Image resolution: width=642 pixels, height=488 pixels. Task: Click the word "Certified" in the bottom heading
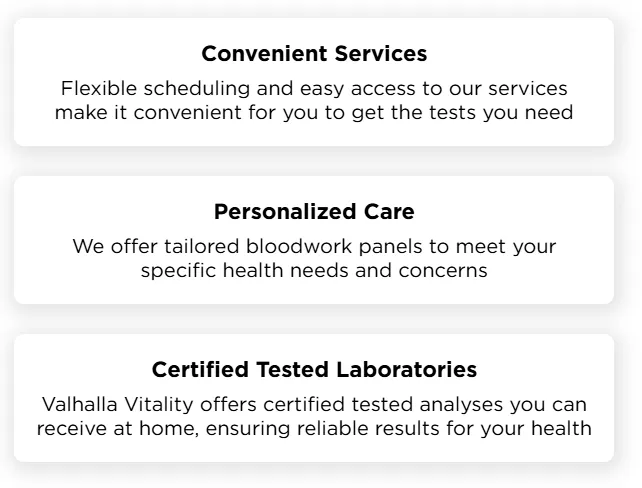point(195,370)
